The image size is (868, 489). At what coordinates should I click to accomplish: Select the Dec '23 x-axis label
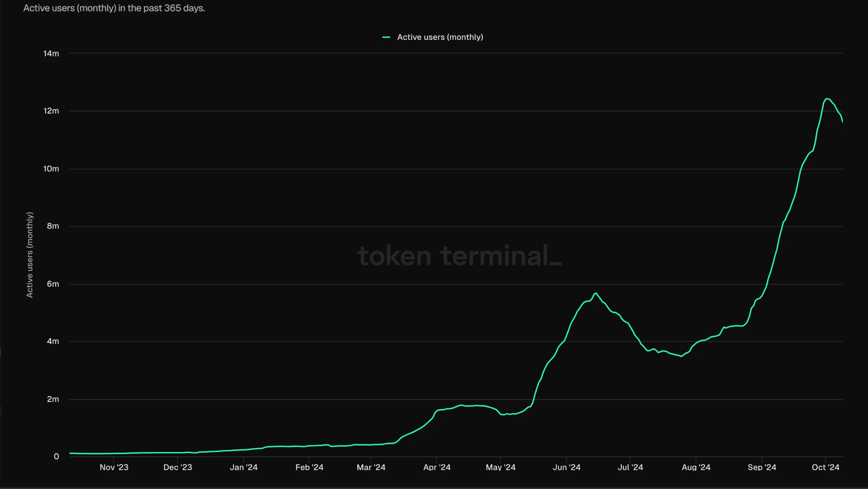[x=178, y=467]
